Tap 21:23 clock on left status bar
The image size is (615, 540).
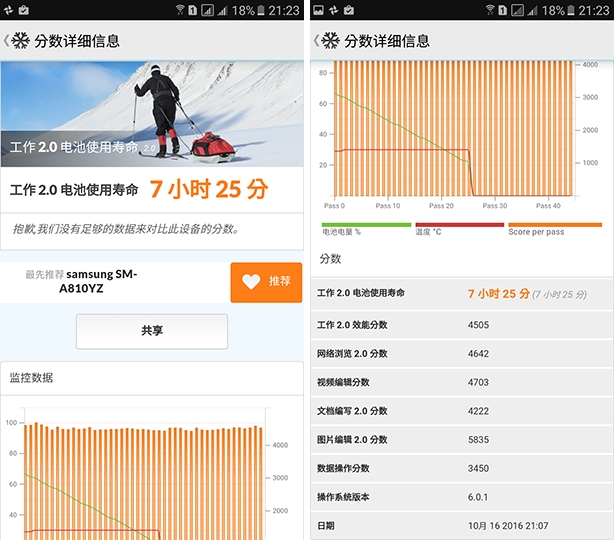click(284, 10)
